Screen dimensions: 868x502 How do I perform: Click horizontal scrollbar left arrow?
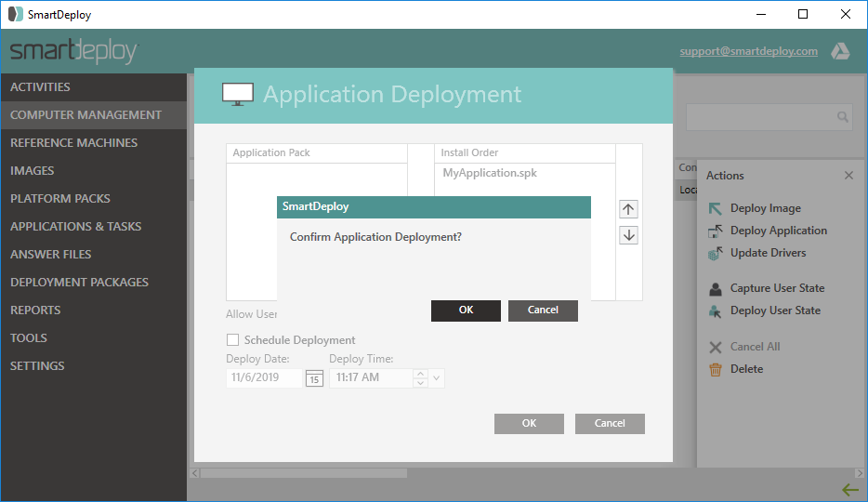[195, 473]
